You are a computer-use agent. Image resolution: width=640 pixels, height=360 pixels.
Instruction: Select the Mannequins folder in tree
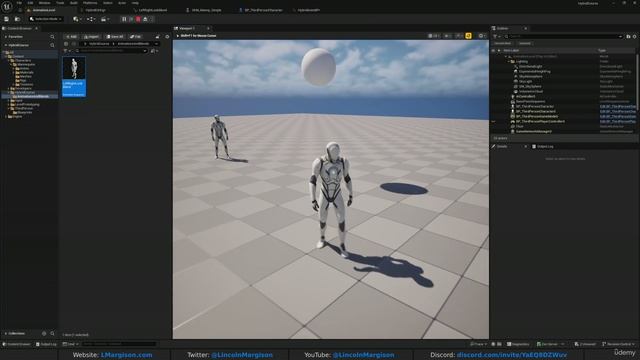coord(25,64)
